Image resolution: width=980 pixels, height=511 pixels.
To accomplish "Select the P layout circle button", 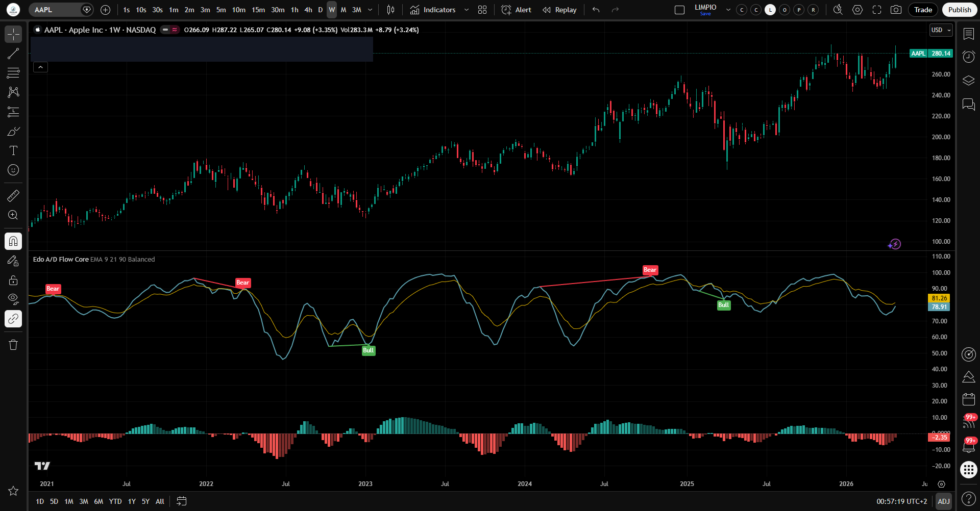I will 799,10.
